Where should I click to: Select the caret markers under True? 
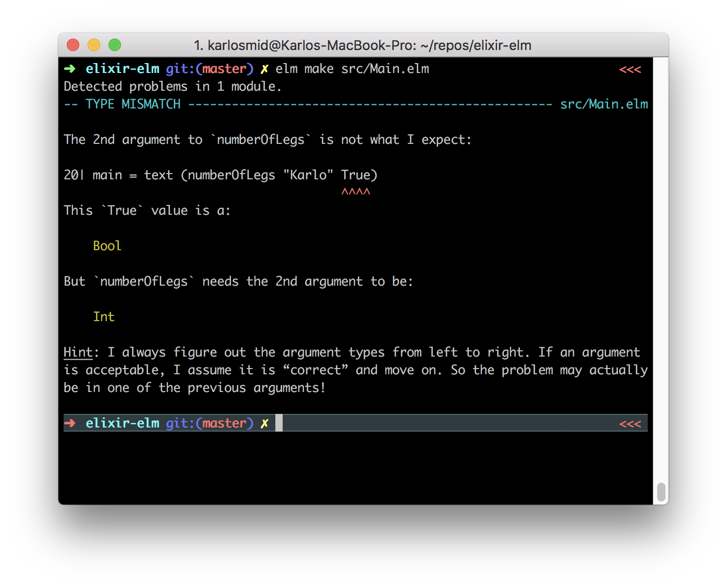[356, 191]
